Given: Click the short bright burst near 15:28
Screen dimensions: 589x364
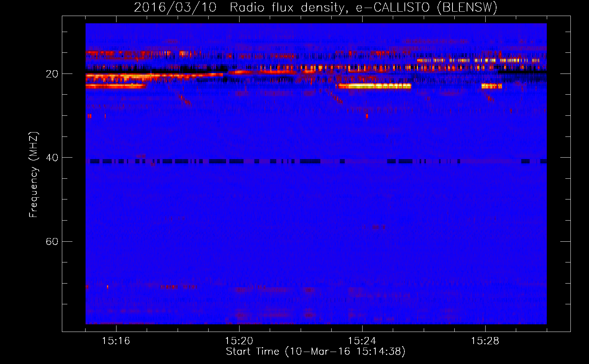Looking at the screenshot, I should click(491, 86).
